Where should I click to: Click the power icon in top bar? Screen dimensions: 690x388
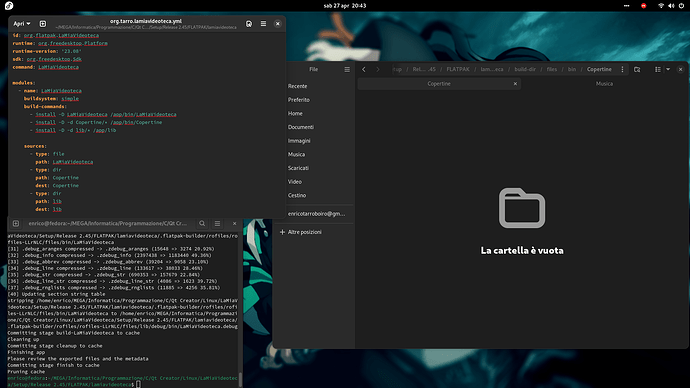(681, 6)
